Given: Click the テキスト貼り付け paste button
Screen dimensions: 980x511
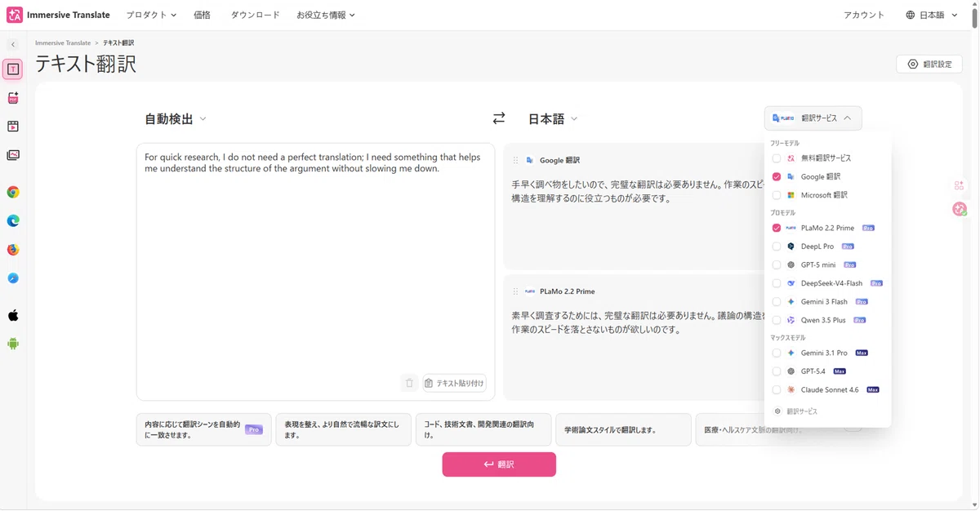Looking at the screenshot, I should pyautogui.click(x=454, y=383).
